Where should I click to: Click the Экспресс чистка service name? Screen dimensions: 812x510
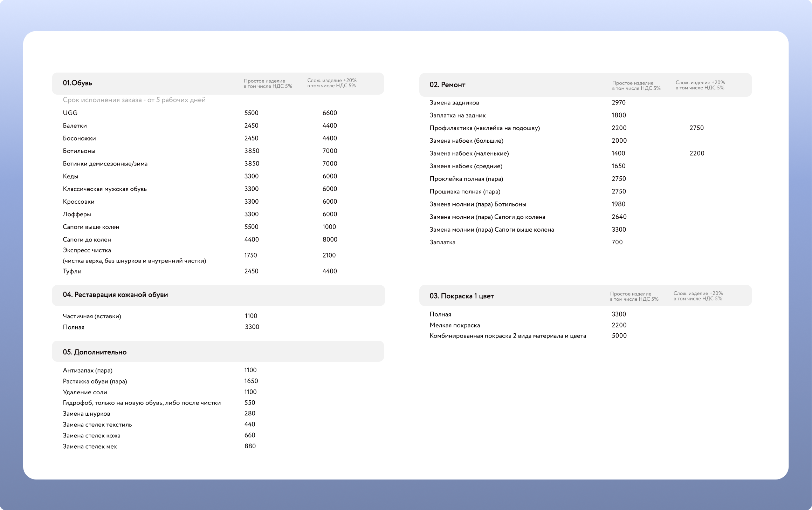click(x=87, y=250)
